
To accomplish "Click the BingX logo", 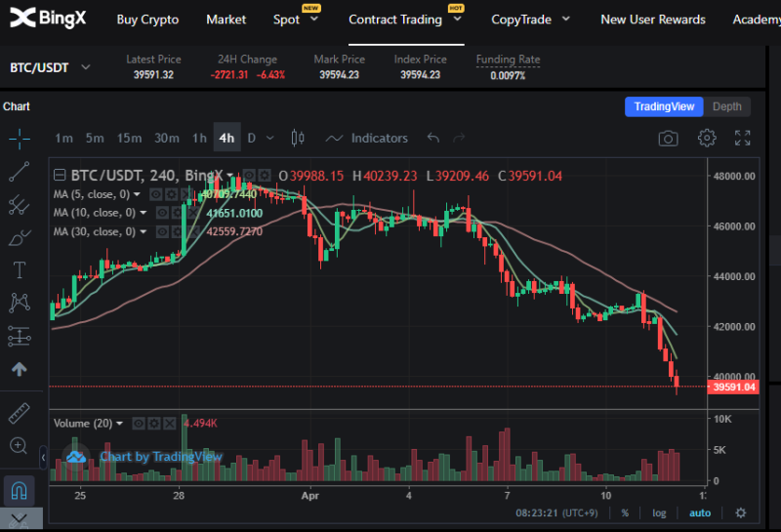I will point(48,19).
